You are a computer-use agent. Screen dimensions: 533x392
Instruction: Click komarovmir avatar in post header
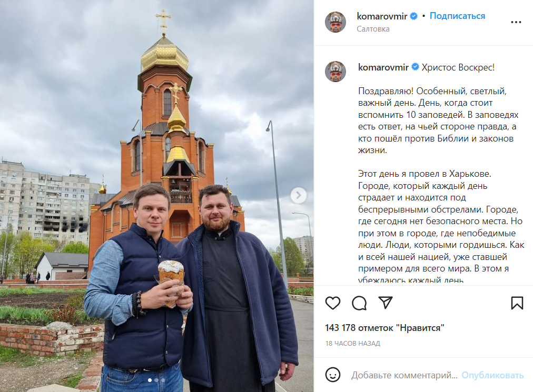335,22
